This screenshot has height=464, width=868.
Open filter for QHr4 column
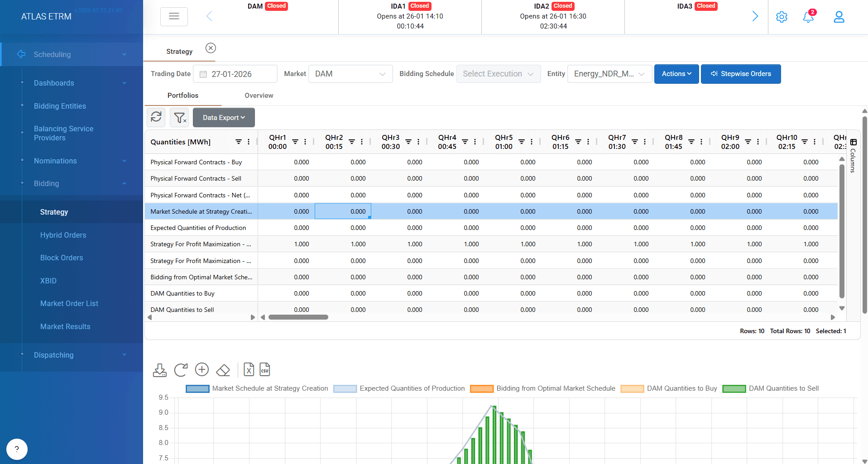465,142
